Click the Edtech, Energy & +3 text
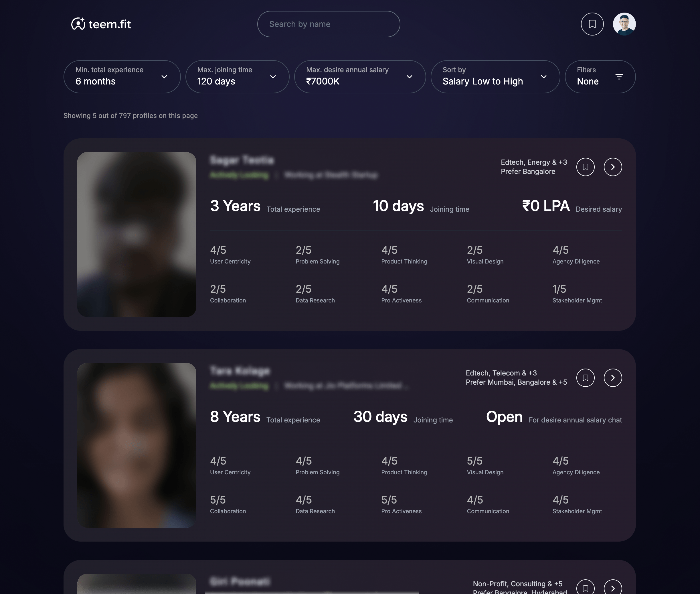Viewport: 700px width, 594px height. pos(534,162)
